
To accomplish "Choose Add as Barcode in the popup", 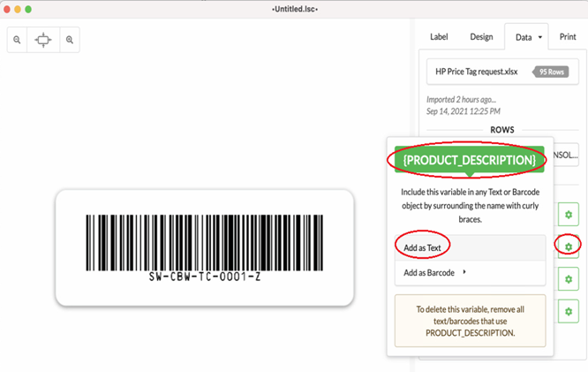I will click(429, 273).
